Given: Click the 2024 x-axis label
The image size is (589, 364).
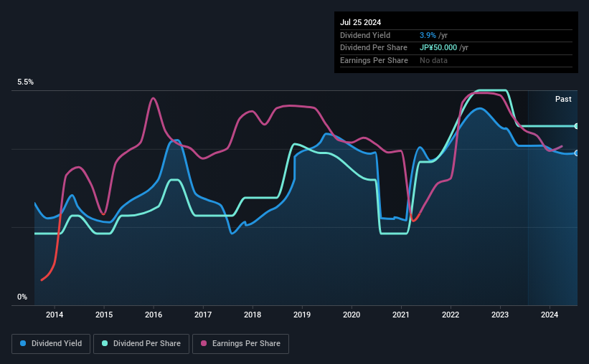Looking at the screenshot, I should (x=550, y=315).
